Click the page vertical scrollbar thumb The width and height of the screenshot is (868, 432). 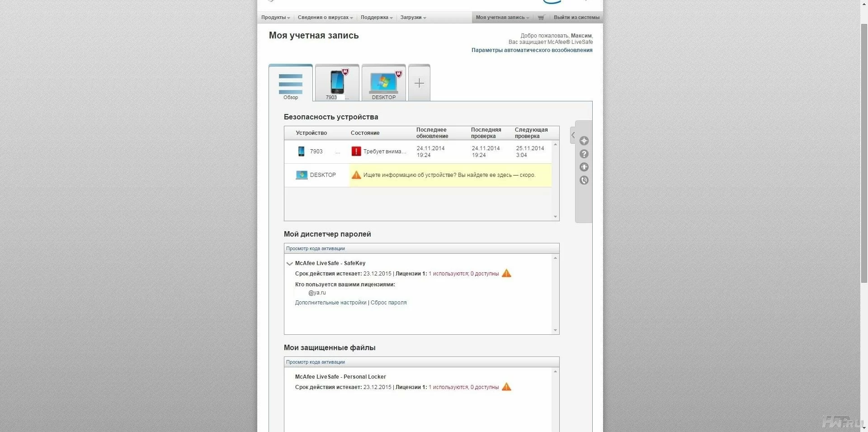(x=864, y=153)
